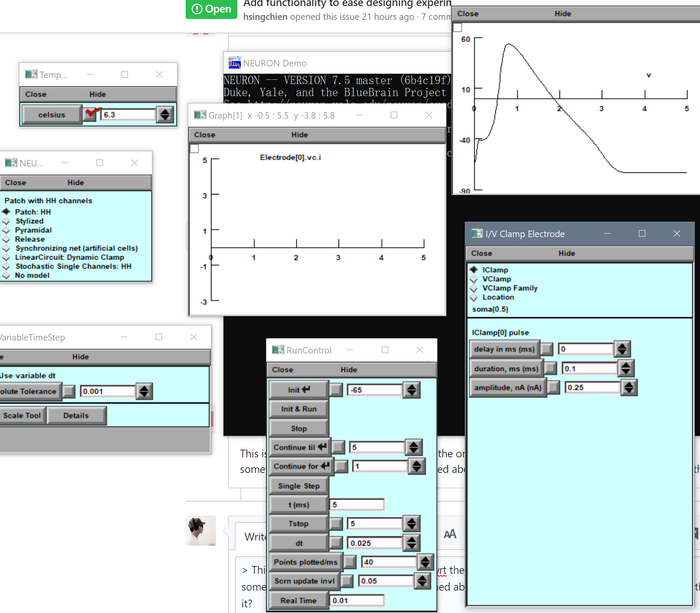Image resolution: width=700 pixels, height=613 pixels.
Task: Adjust Tstop spinner arrows
Action: (412, 524)
